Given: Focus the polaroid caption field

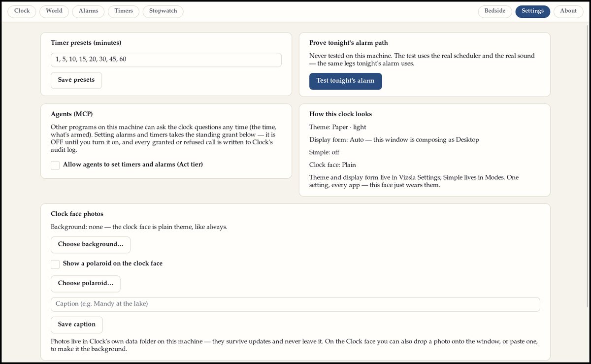Looking at the screenshot, I should point(295,304).
